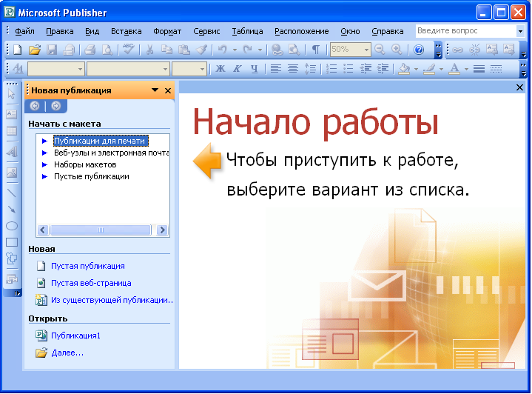Open the Вставка menu
532x394 pixels.
[x=127, y=31]
